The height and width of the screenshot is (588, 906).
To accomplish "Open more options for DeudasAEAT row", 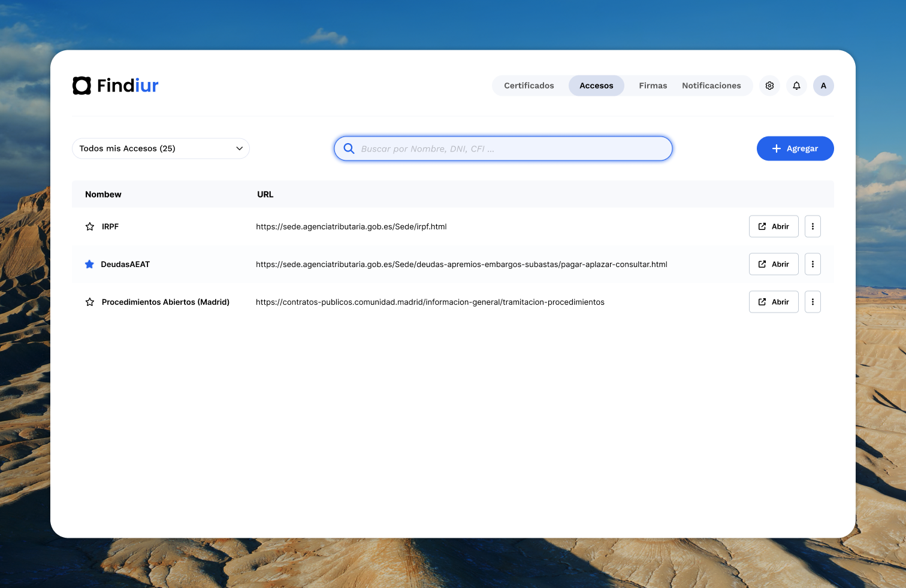I will 813,264.
